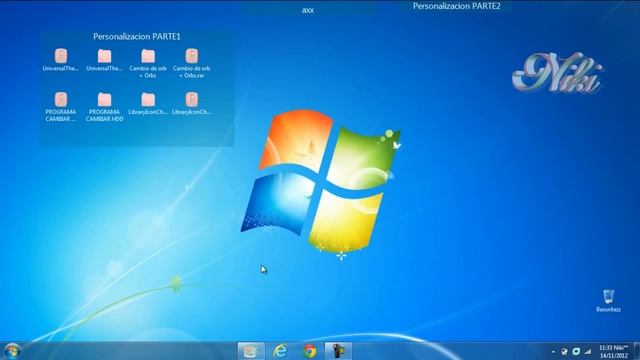
Task: Show hidden system tray icons arrow
Action: click(x=553, y=351)
